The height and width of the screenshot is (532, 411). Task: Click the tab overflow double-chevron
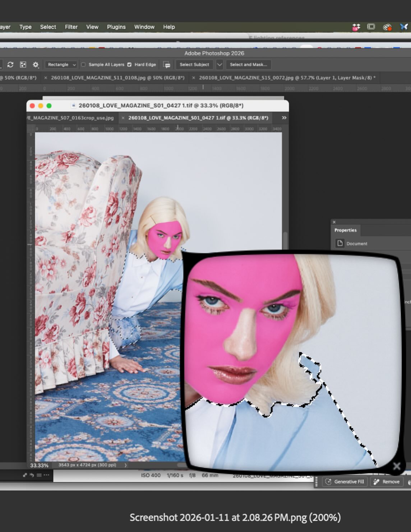click(x=283, y=117)
